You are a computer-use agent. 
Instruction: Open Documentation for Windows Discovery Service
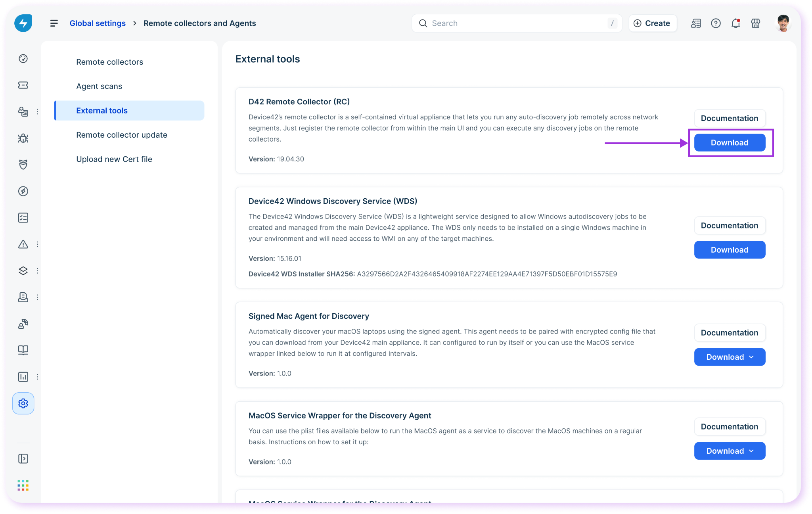[x=730, y=226]
